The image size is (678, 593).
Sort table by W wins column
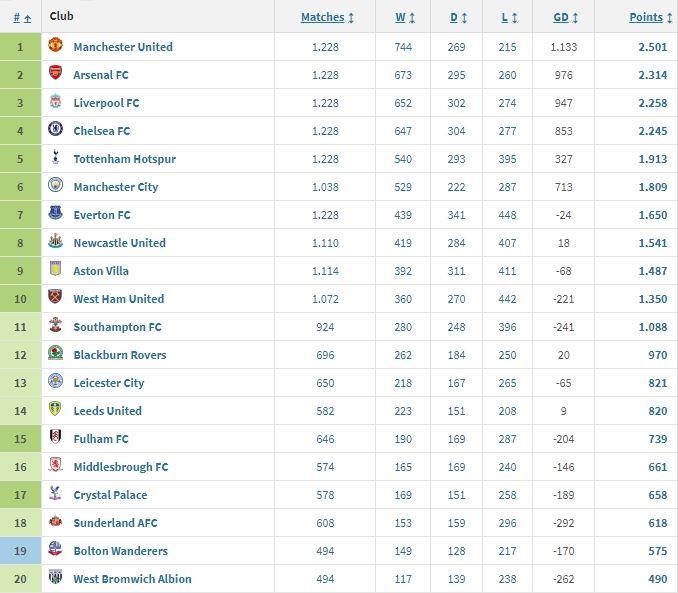tap(405, 17)
